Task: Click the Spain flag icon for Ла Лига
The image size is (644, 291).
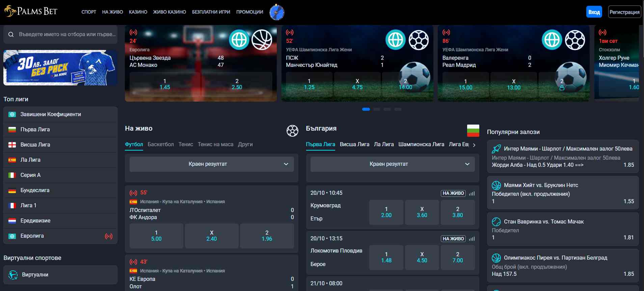Action: click(x=12, y=160)
